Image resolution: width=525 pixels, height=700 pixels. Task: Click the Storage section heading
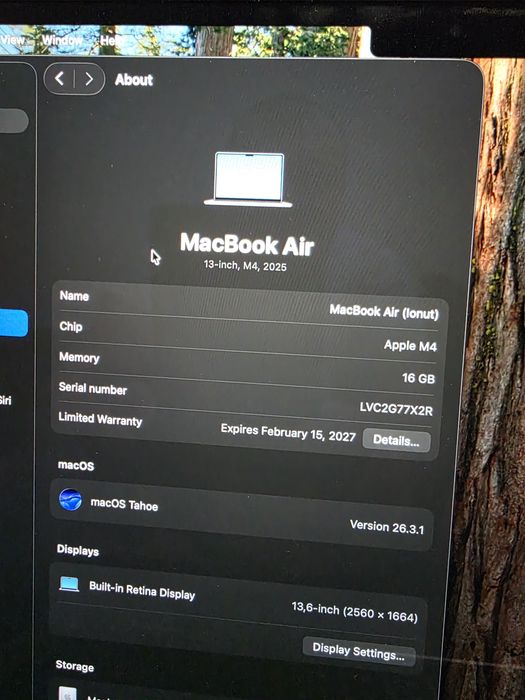(75, 666)
